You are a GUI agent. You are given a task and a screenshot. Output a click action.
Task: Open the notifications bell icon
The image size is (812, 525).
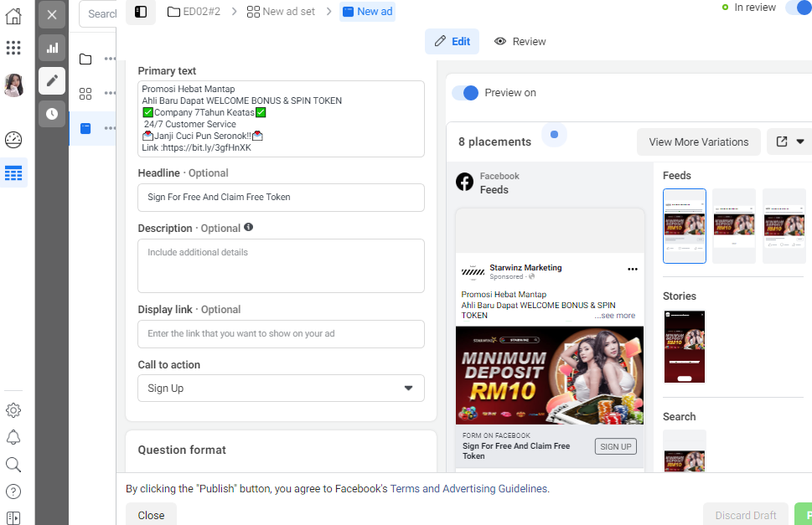13,438
